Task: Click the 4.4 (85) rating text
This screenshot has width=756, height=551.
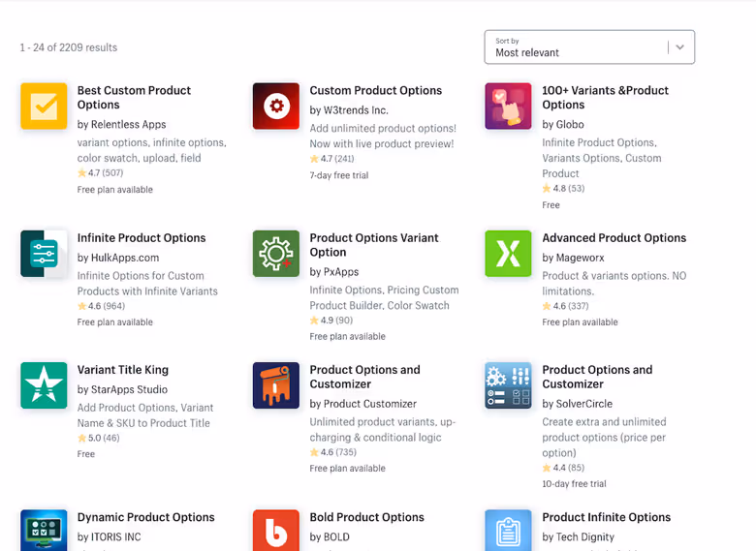Action: click(x=563, y=468)
